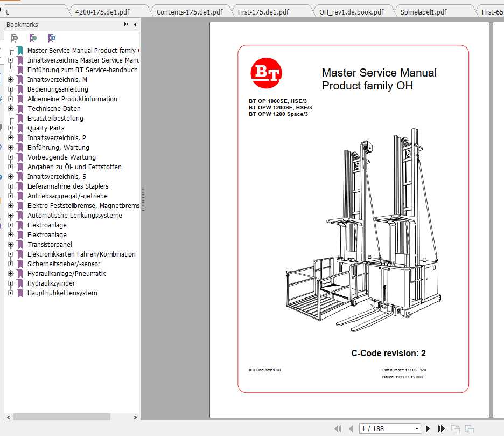504x436 pixels.
Task: Click the bookmark go-to arrow icon
Action: click(52, 38)
